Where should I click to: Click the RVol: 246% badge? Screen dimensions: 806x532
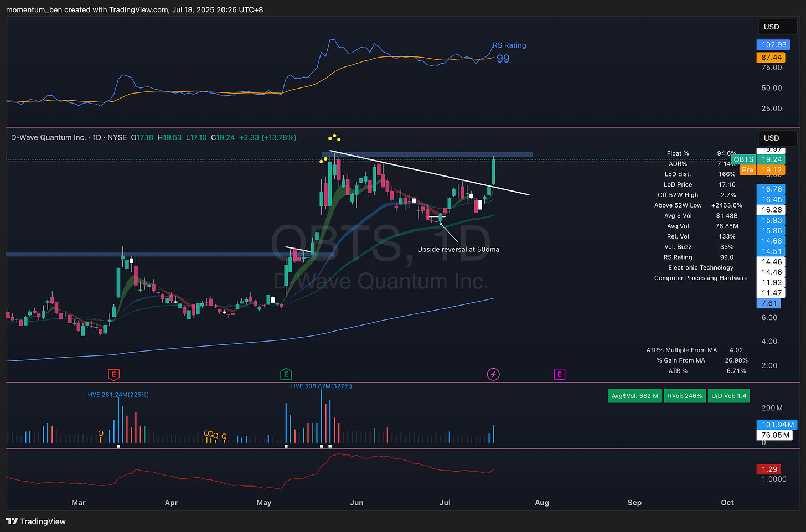(685, 396)
